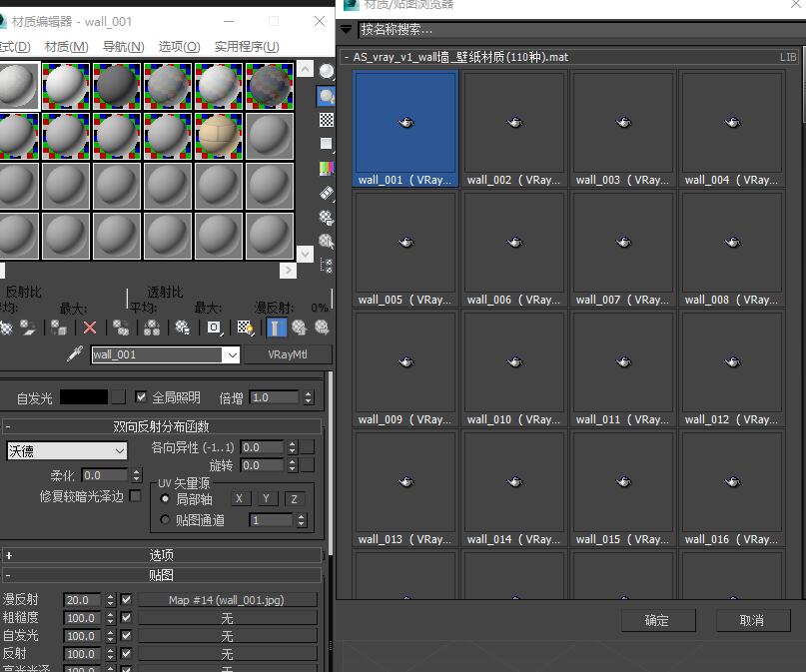Enable 修复较暗光泽边 checkbox
This screenshot has height=672, width=806.
click(x=135, y=496)
